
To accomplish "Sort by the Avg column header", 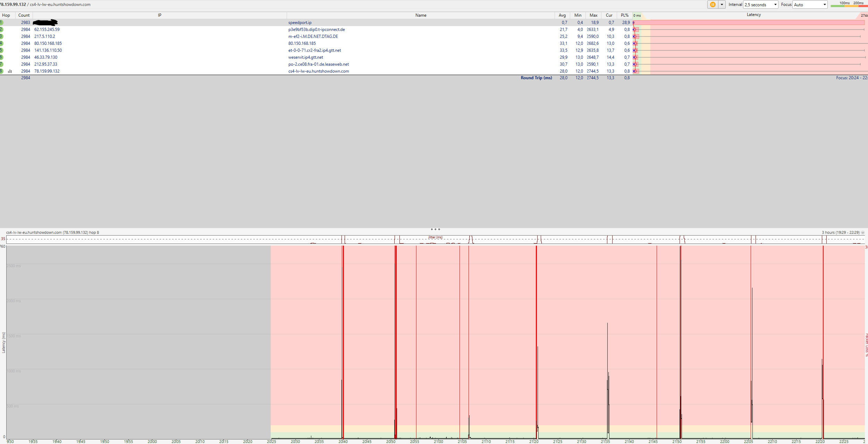I will (x=562, y=15).
